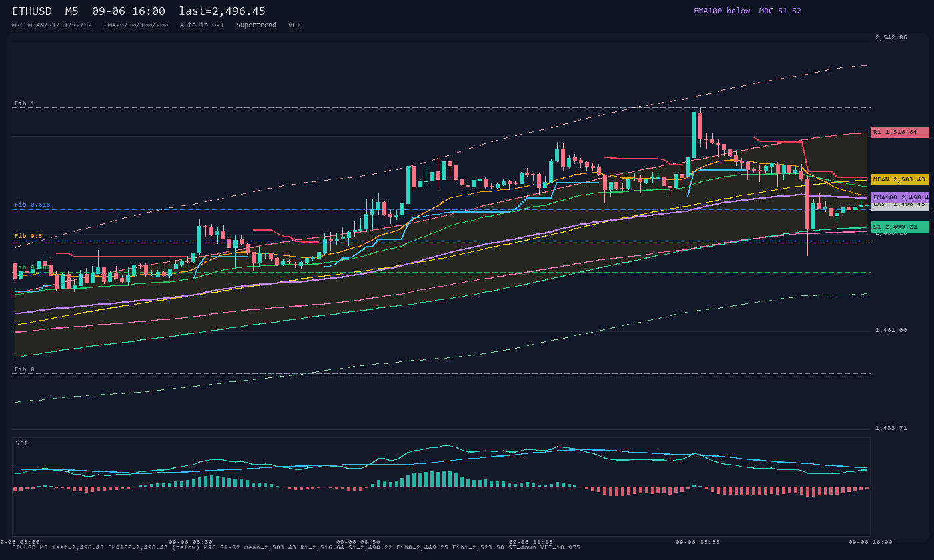Viewport: 934px width, 560px height.
Task: Click the VFI title inside the lower panel
Action: pos(22,443)
